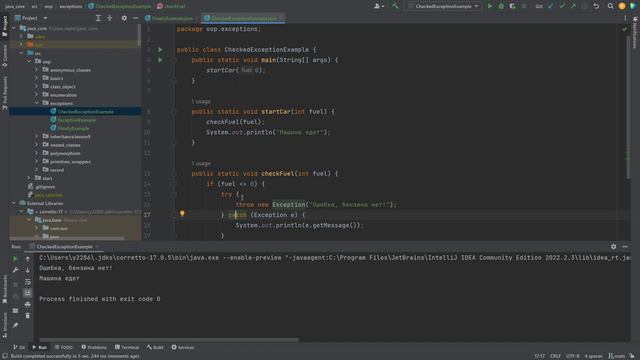Print console output using printer icon

coord(27,304)
